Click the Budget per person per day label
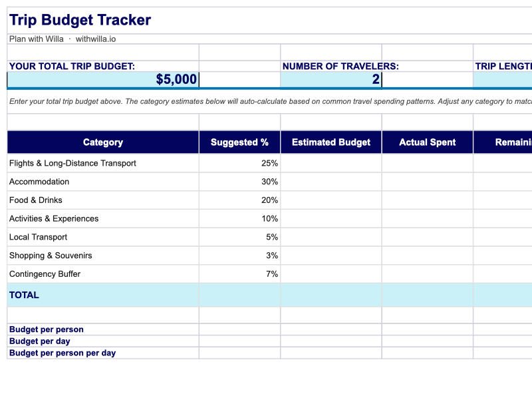The height and width of the screenshot is (396, 532). pos(63,353)
